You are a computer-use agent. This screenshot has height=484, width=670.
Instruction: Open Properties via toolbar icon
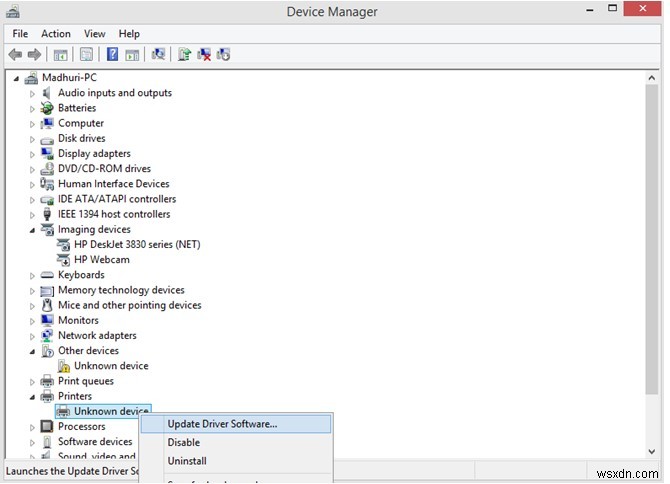point(87,54)
